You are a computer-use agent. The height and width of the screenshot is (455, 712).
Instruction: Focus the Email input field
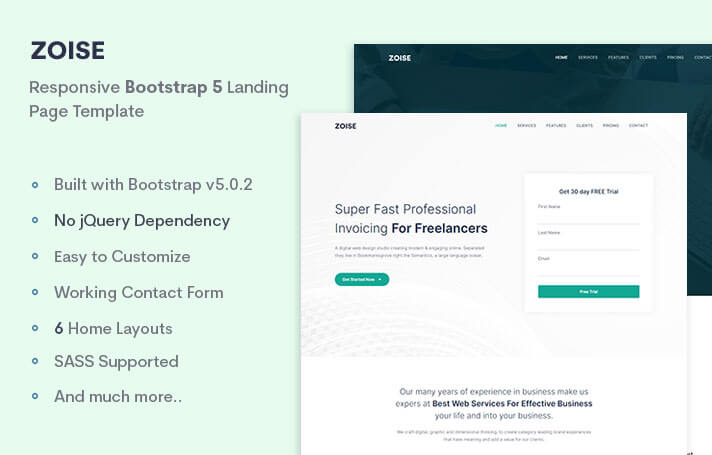click(588, 270)
